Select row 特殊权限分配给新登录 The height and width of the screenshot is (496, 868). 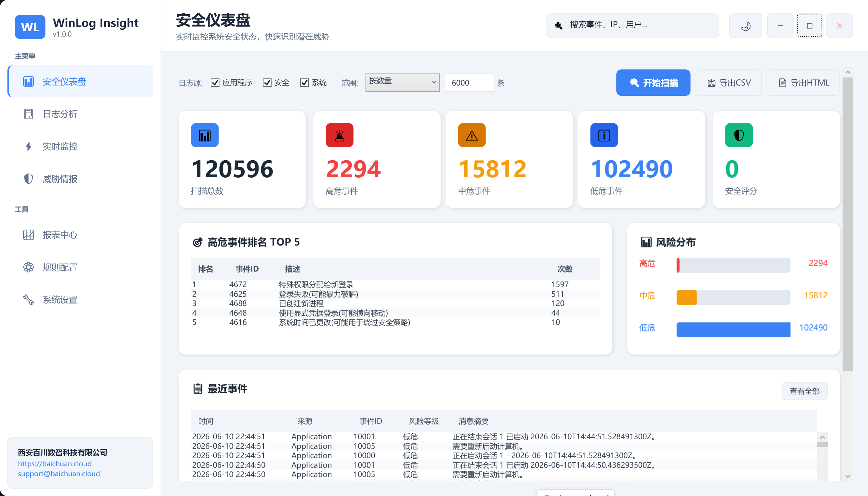(395, 285)
